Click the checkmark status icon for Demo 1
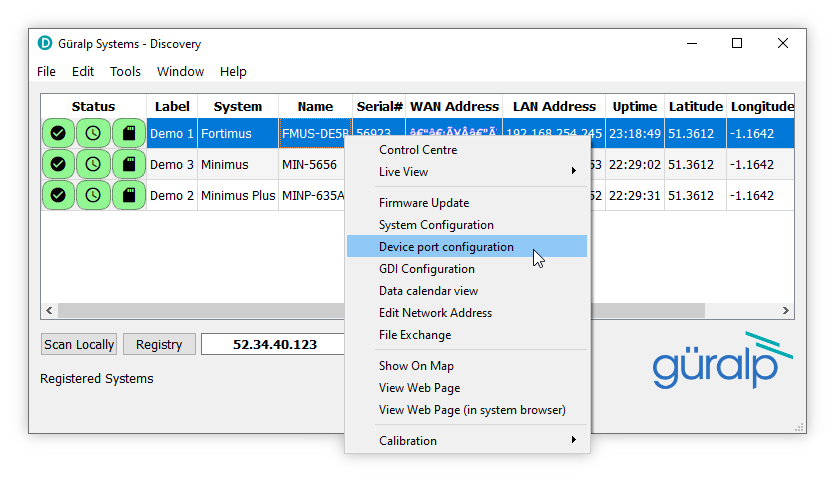 point(58,133)
